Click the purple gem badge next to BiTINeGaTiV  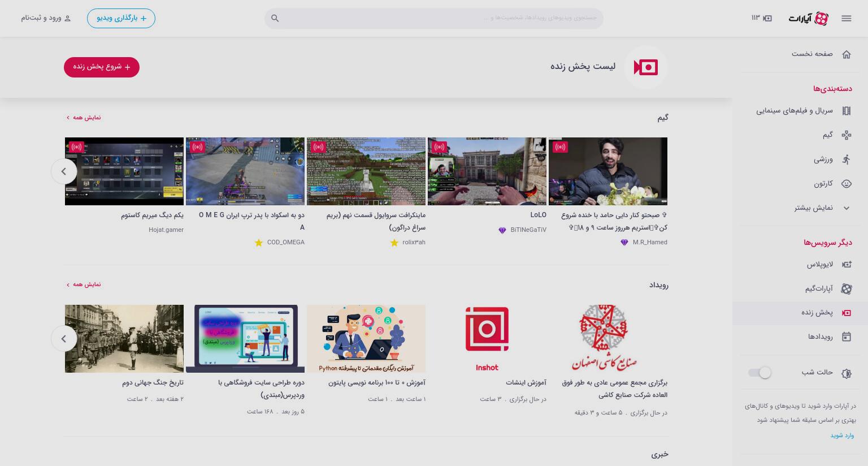[502, 230]
